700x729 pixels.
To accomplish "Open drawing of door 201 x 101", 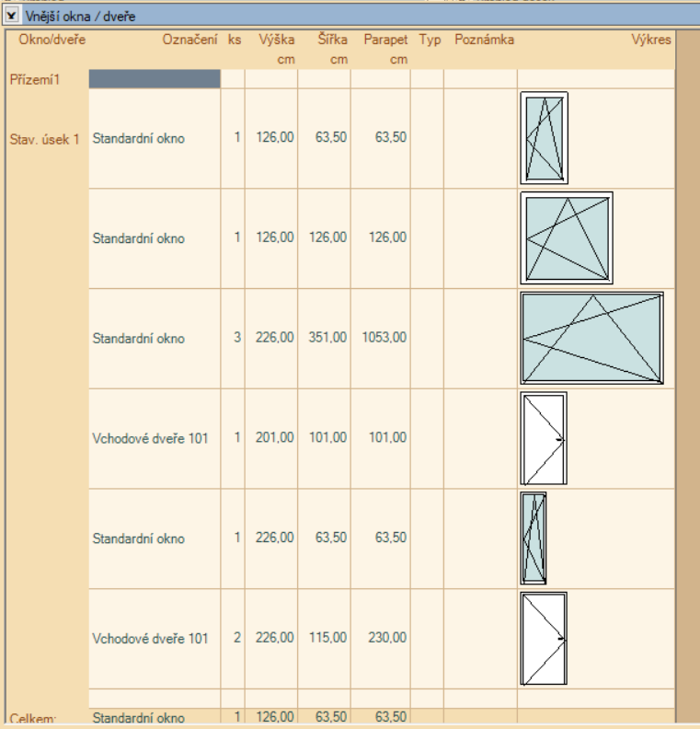I will point(544,438).
